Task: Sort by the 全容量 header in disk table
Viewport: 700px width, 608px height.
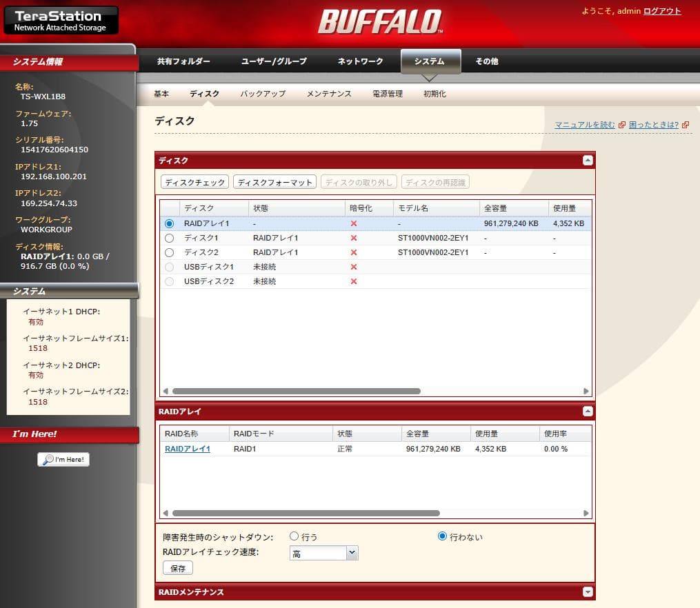Action: pyautogui.click(x=514, y=208)
